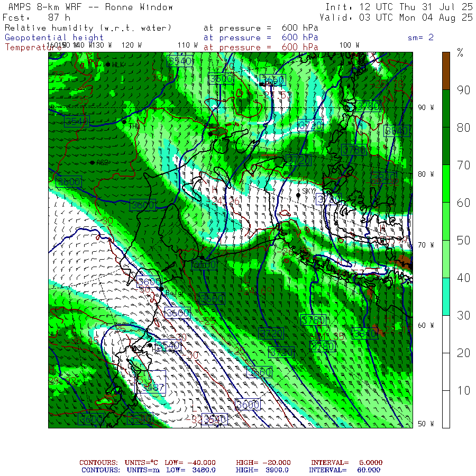Screen dimensions: 476x476
Task: Select the '50 N' latitude label
Action: pos(426,424)
